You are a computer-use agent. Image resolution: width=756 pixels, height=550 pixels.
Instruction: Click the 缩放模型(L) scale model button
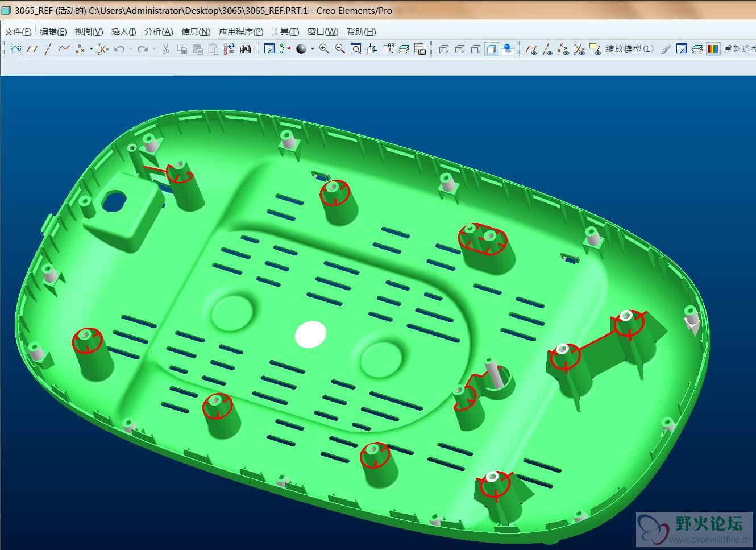click(630, 49)
